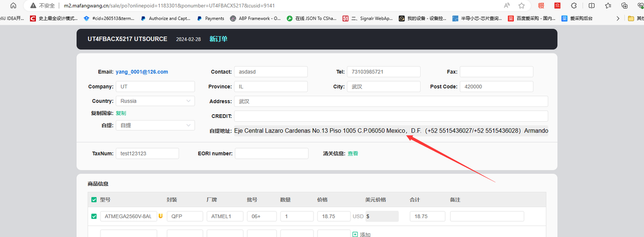The height and width of the screenshot is (237, 644).
Task: Click the red square extension icon
Action: (x=557, y=5)
